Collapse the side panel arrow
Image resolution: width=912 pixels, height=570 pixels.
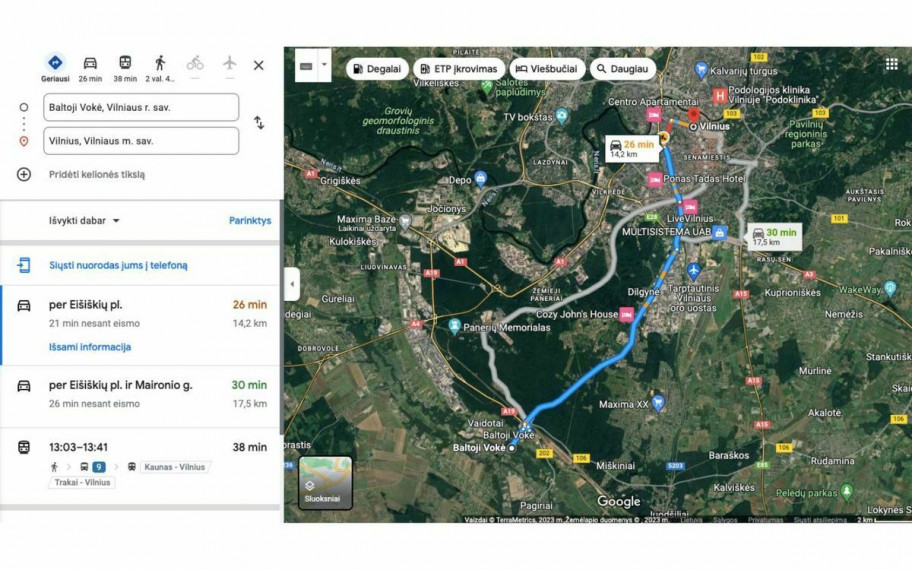click(292, 284)
